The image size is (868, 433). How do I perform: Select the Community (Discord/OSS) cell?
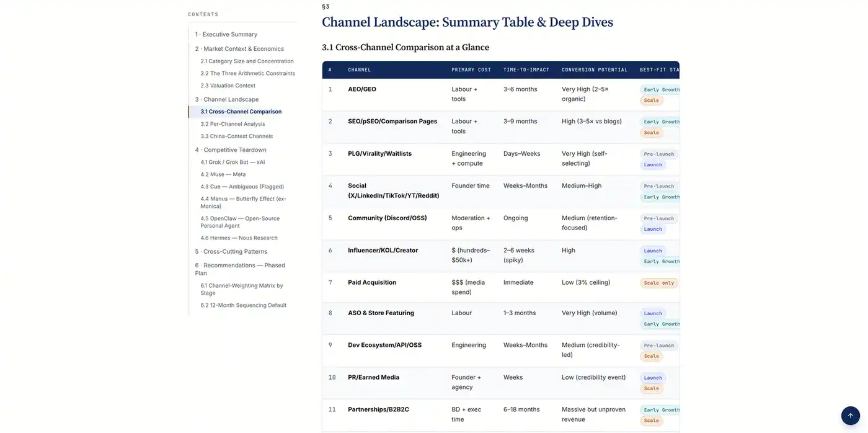387,218
